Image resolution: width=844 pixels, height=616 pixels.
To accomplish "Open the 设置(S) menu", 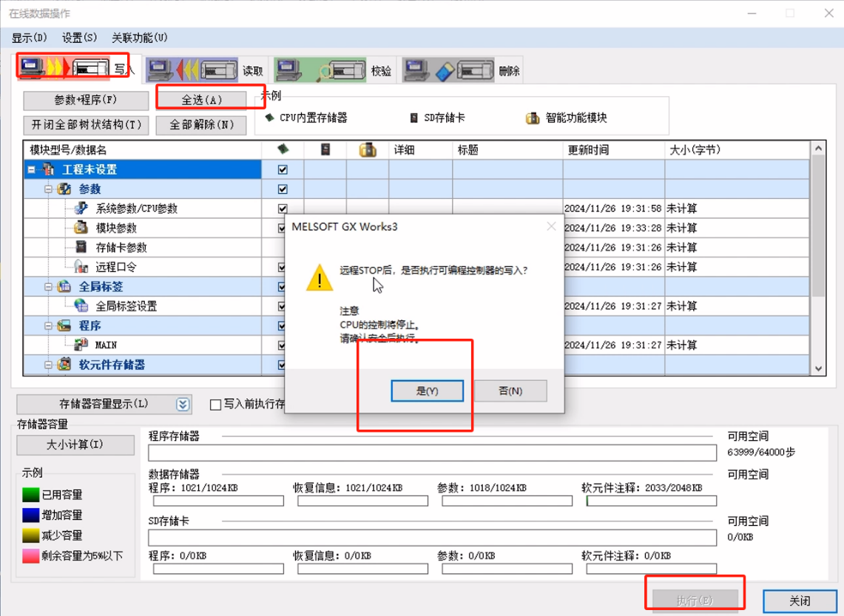I will 78,37.
